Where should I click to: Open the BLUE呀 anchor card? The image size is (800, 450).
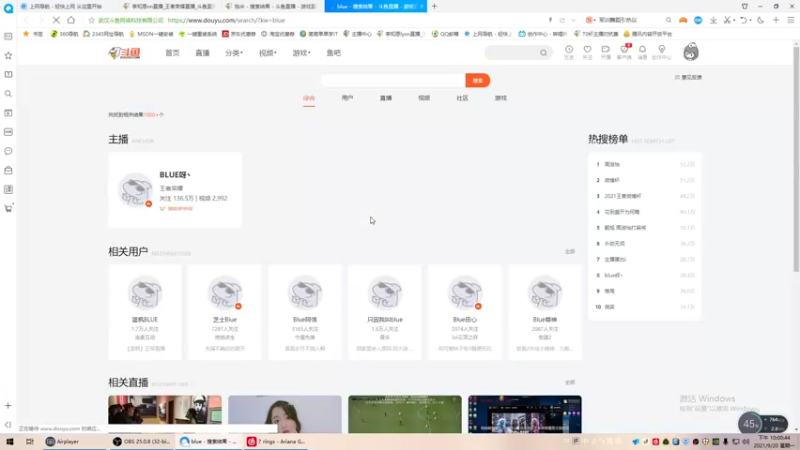pyautogui.click(x=175, y=190)
